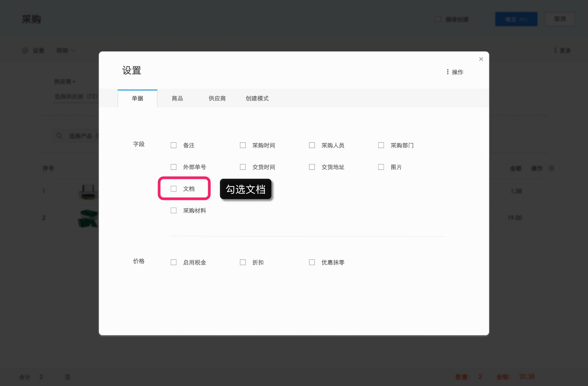Check the 备注 field checkbox
The height and width of the screenshot is (386, 588).
coord(173,145)
